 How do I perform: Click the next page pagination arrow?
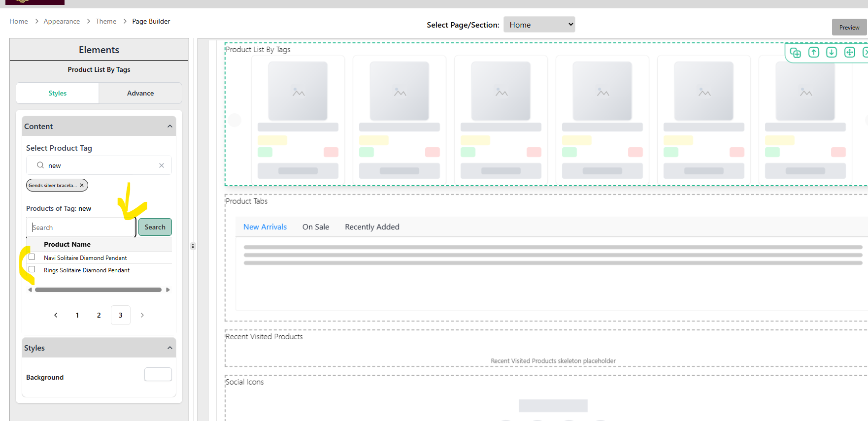coord(142,315)
